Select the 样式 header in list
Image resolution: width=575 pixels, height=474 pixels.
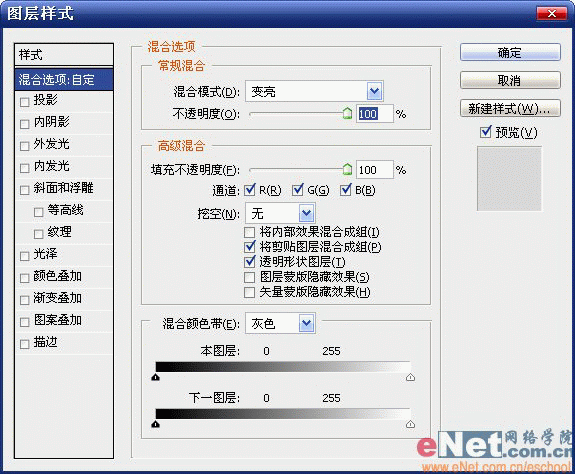tap(64, 55)
